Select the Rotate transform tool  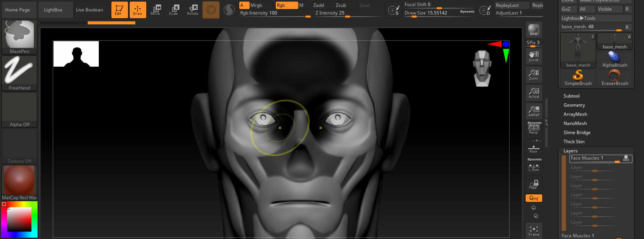[193, 10]
